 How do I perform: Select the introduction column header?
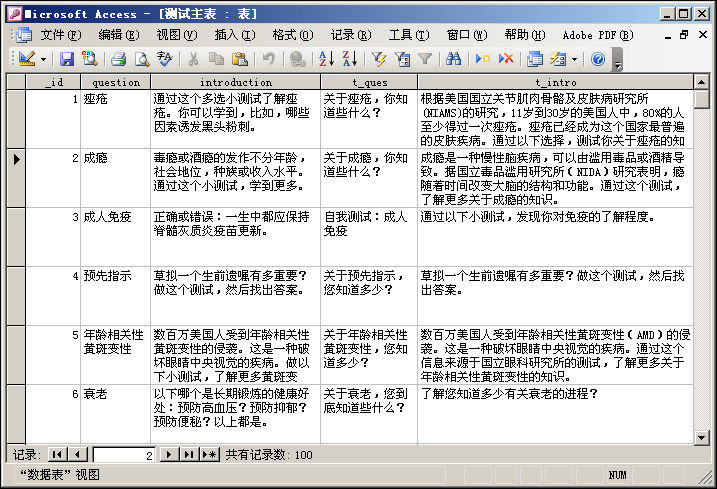click(x=235, y=82)
